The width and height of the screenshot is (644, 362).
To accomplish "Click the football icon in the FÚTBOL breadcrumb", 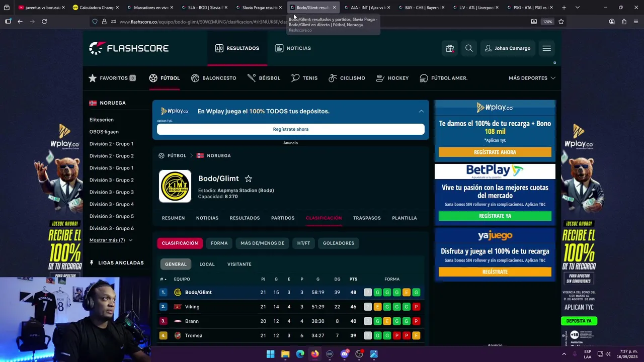I will click(162, 156).
